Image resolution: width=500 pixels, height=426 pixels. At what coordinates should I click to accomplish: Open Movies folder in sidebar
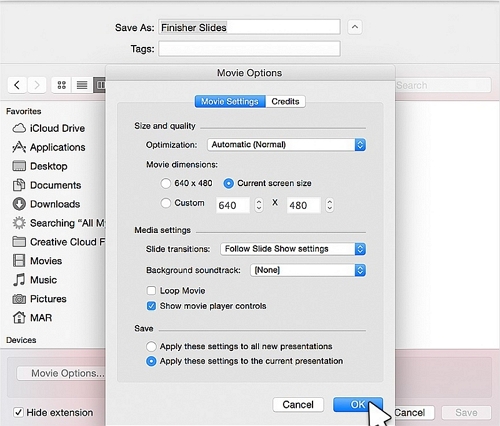point(37,261)
